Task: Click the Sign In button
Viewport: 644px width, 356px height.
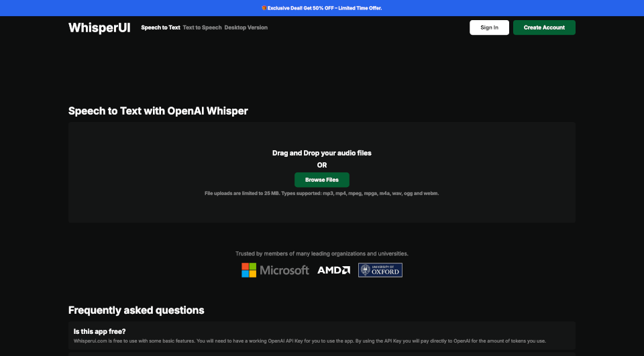Action: pyautogui.click(x=489, y=27)
